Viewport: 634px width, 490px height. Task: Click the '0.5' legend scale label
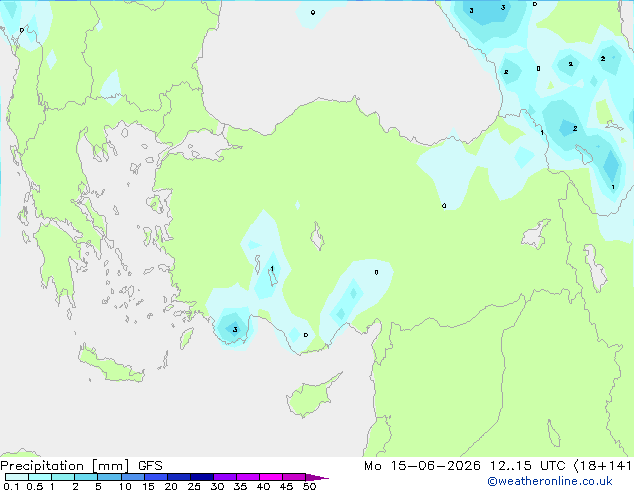point(35,486)
